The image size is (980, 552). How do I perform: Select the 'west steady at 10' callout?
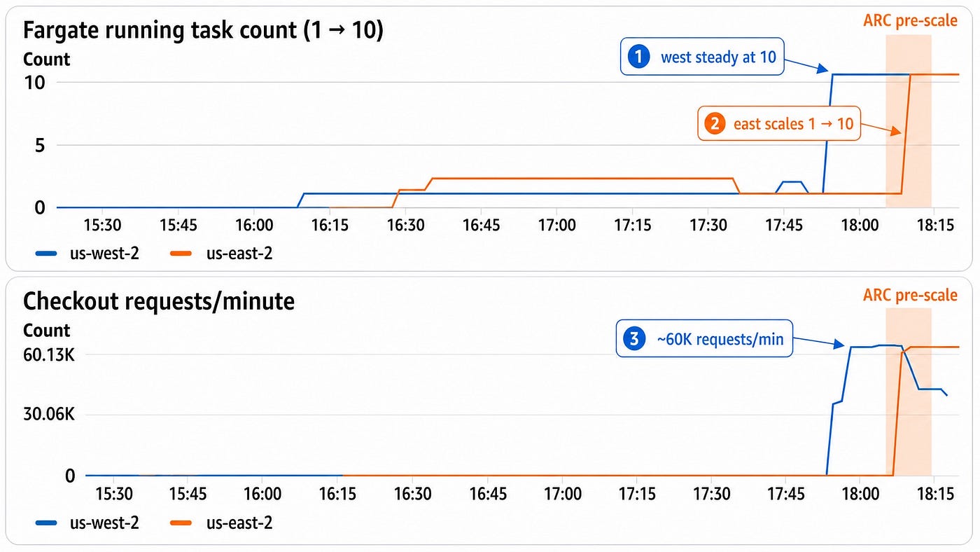pyautogui.click(x=701, y=57)
